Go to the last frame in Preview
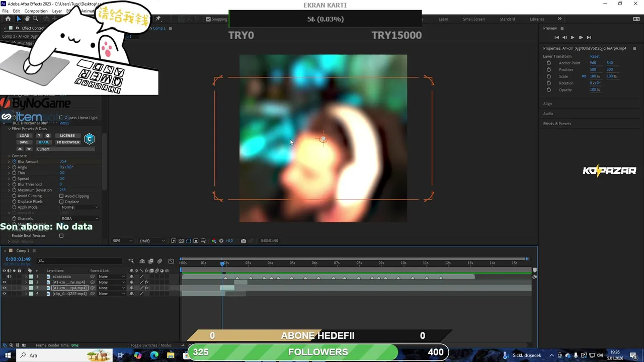Image resolution: width=644 pixels, height=362 pixels. click(x=589, y=37)
